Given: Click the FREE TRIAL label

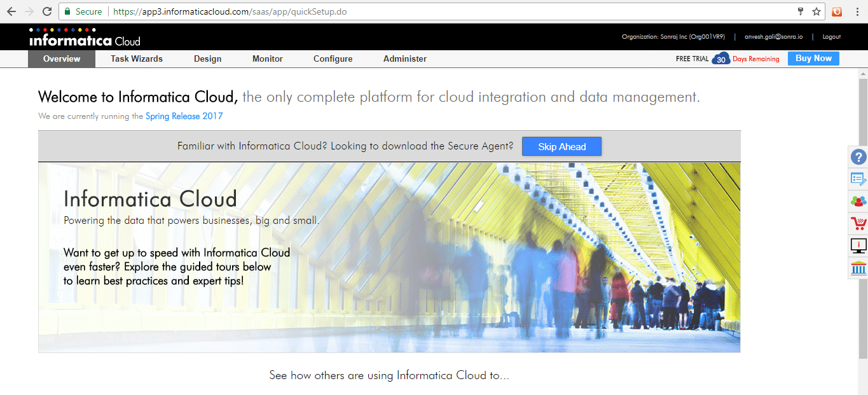Looking at the screenshot, I should coord(692,59).
